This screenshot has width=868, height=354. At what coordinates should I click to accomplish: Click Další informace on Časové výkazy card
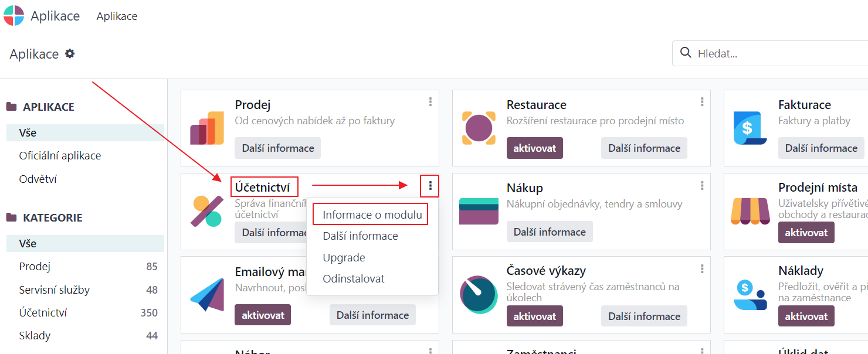644,316
